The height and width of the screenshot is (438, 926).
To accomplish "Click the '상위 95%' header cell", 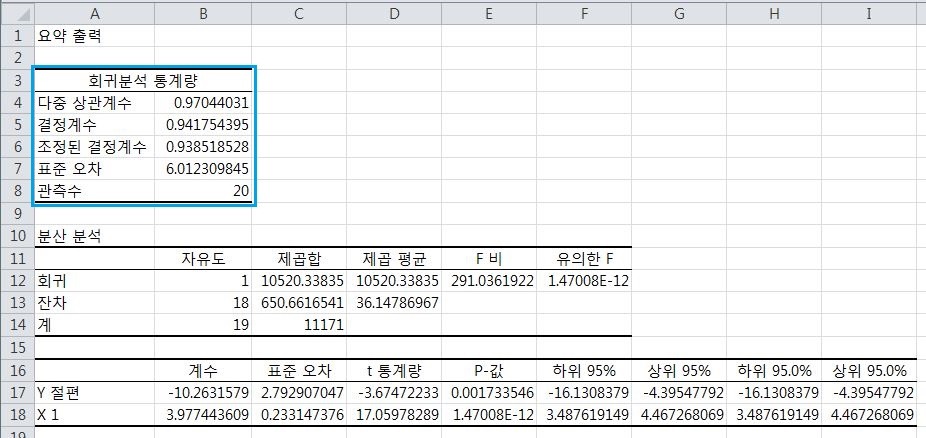I will point(679,370).
